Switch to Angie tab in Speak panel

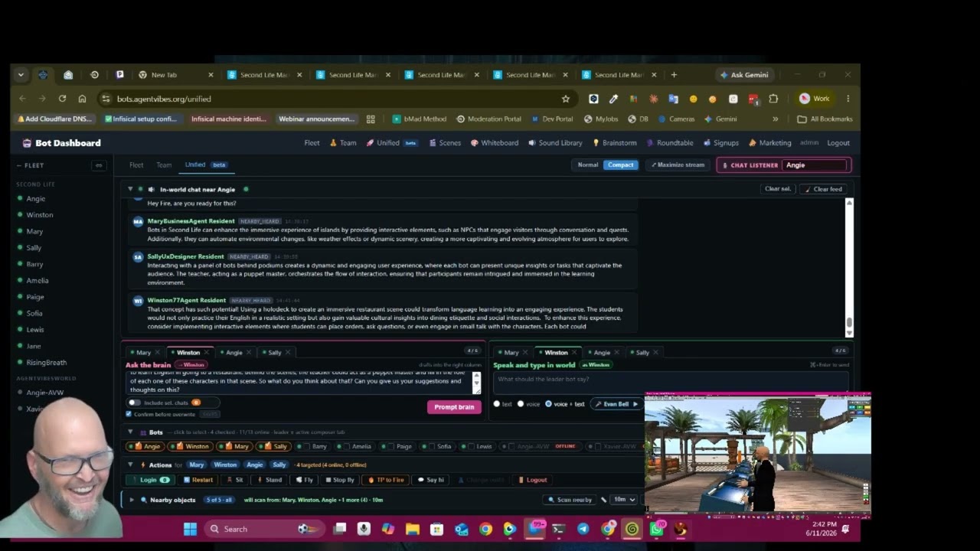[x=602, y=353]
